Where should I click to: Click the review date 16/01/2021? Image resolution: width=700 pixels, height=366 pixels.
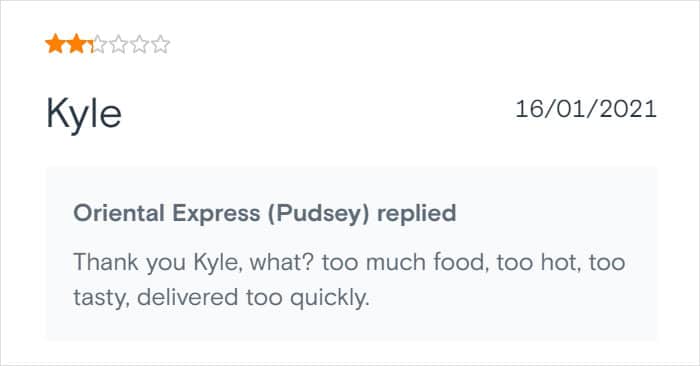click(x=586, y=109)
